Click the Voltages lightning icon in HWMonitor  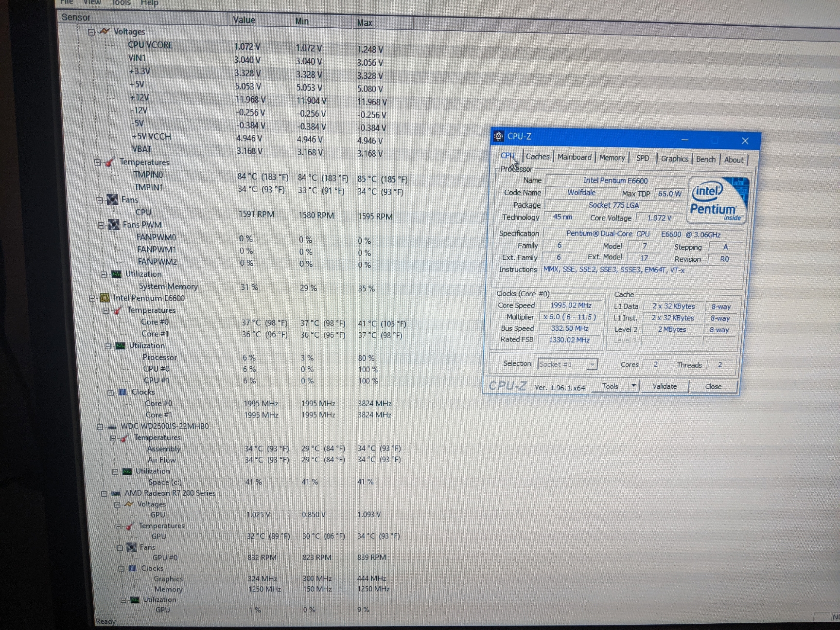click(105, 31)
